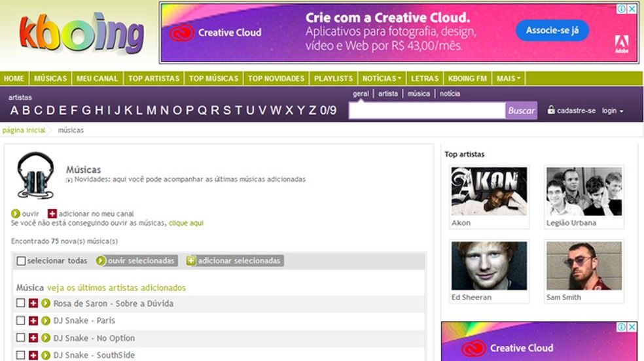
Task: Click the red plus adicionar no meu canal icon
Action: tap(52, 214)
